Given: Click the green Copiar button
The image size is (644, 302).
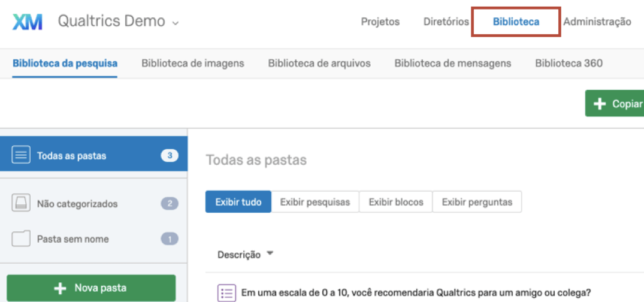Looking at the screenshot, I should tap(615, 104).
